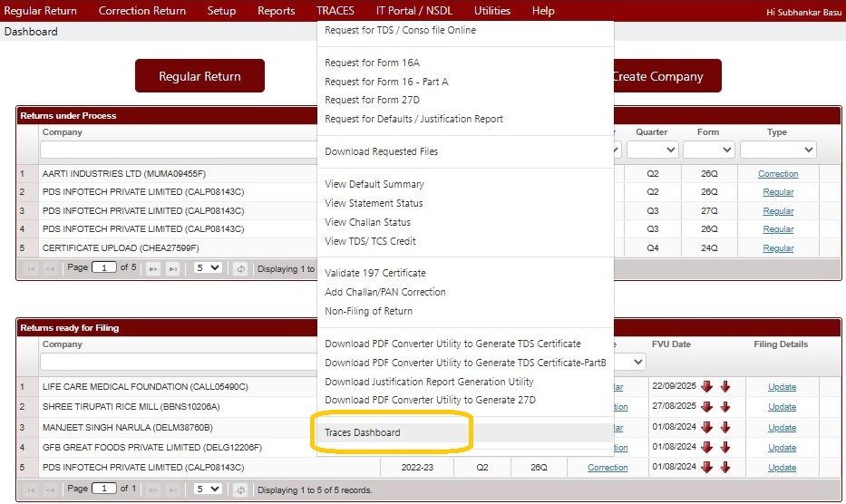
Task: Refresh the Returns ready for Filing grid
Action: coord(240,489)
